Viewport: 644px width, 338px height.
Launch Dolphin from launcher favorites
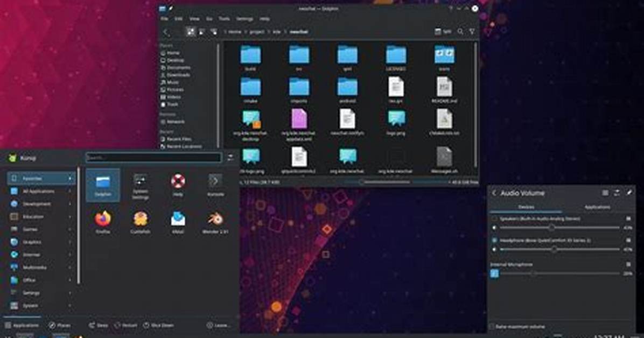click(x=103, y=185)
